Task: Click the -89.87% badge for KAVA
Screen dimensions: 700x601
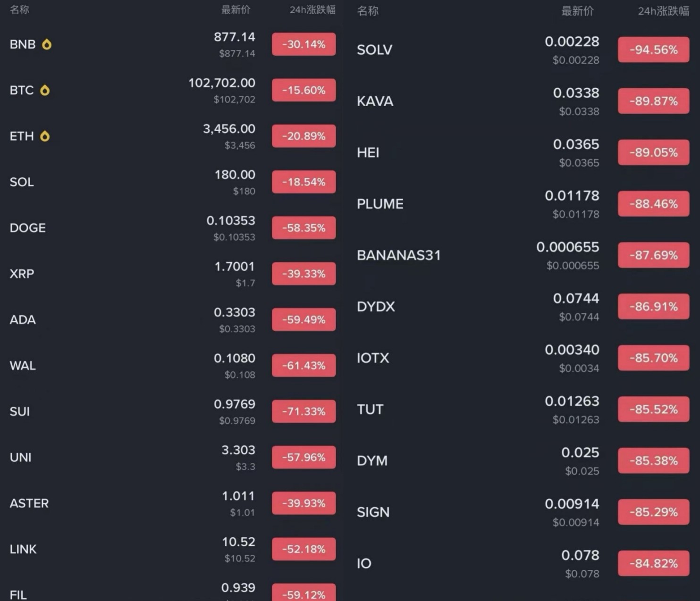Action: (653, 101)
